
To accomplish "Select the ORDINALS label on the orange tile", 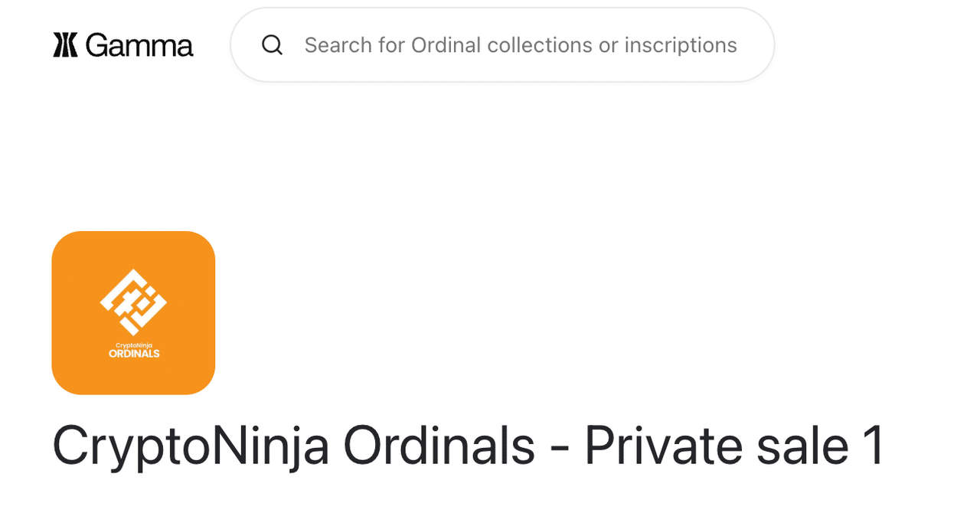I will [x=133, y=353].
